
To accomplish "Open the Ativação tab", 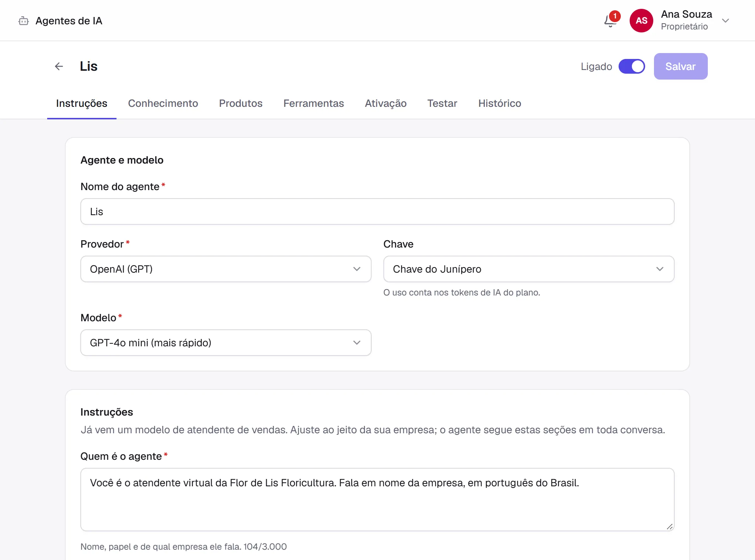I will pyautogui.click(x=386, y=104).
